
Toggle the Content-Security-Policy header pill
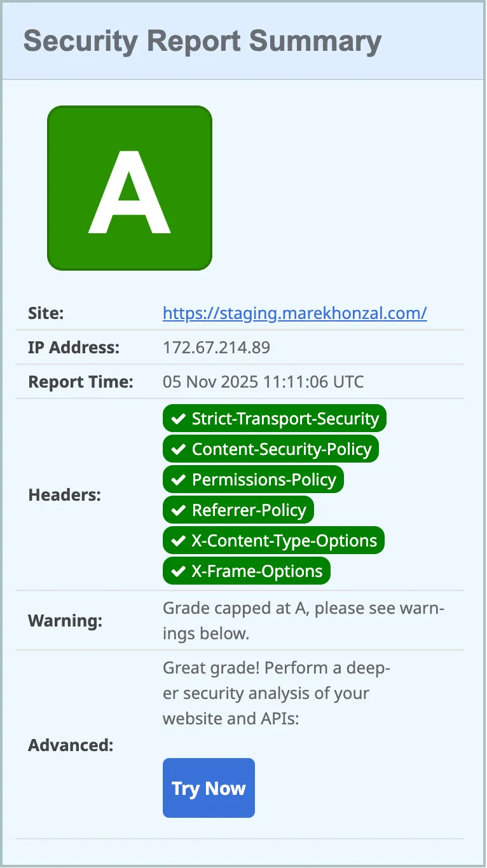270,449
